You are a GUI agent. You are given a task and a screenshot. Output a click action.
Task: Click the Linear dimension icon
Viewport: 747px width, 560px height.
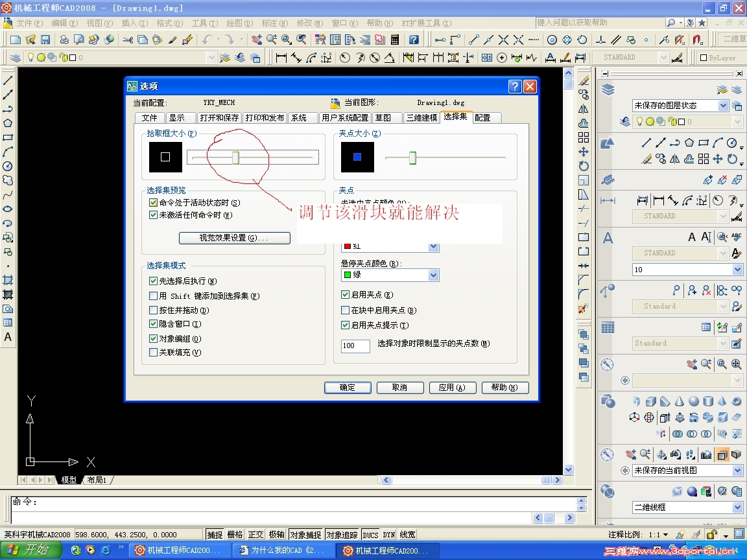(x=281, y=58)
